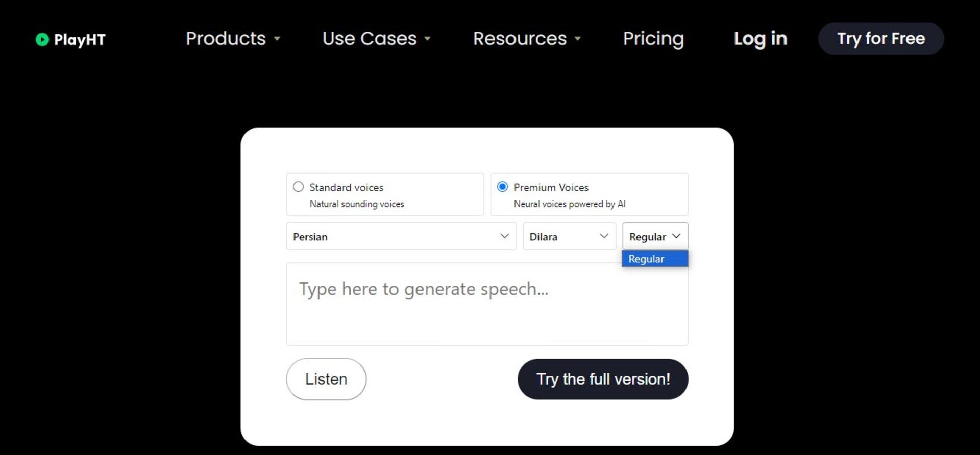Click the Products menu arrow icon

coord(277,39)
